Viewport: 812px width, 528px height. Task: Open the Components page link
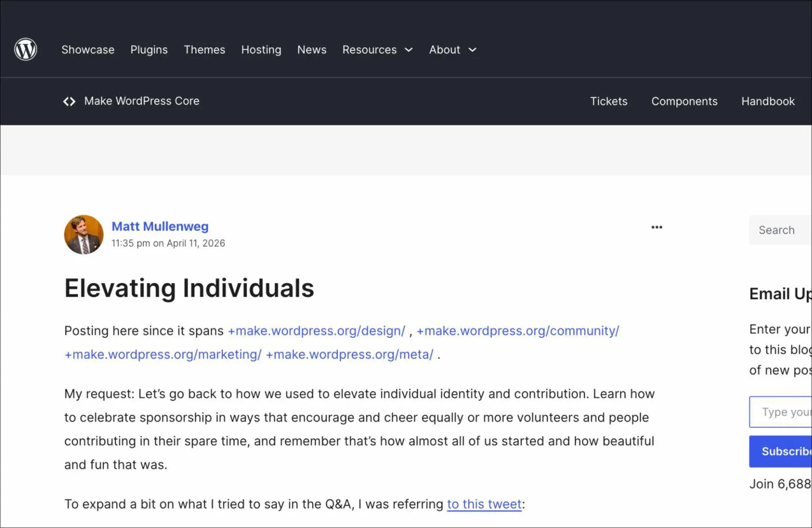[684, 101]
